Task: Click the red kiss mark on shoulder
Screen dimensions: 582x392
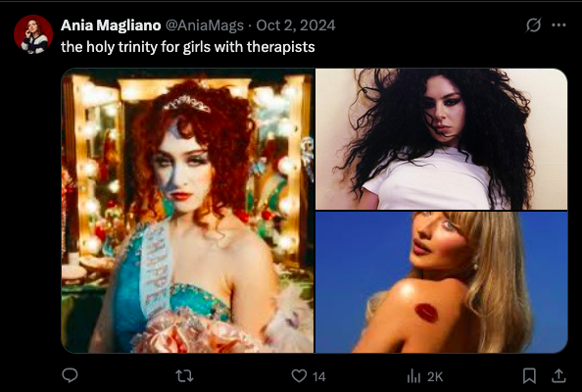Action: [x=426, y=313]
